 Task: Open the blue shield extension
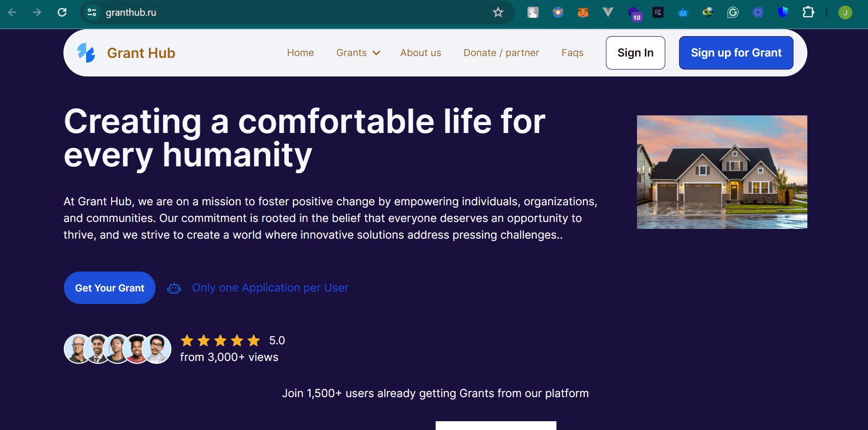pos(783,13)
